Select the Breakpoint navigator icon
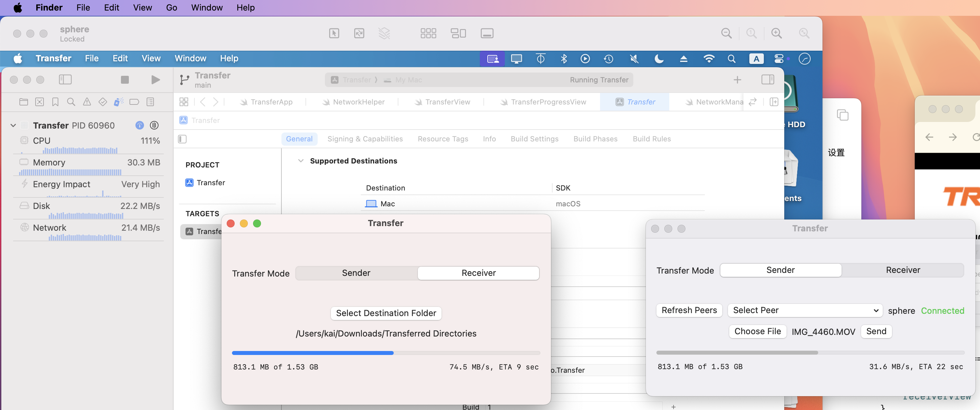 tap(134, 102)
